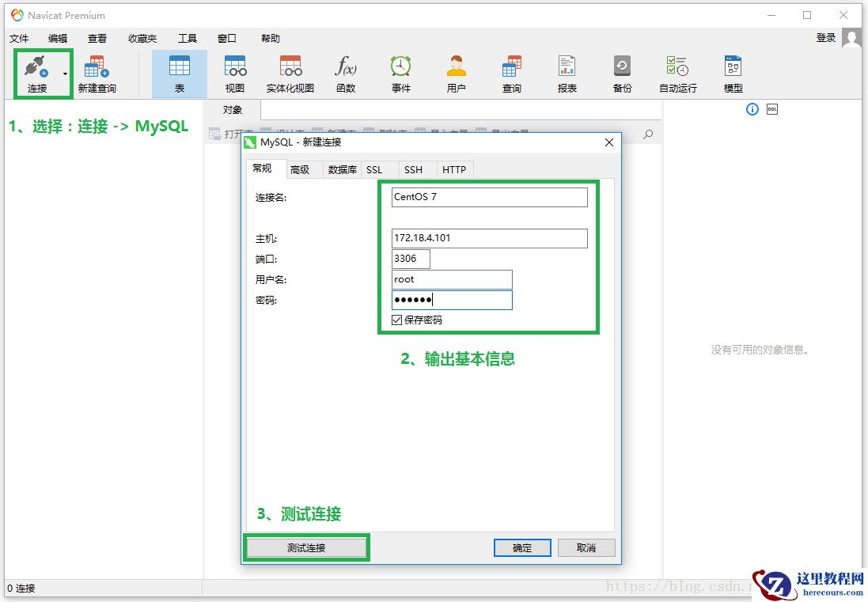
Task: Open the View toolbar icon
Action: point(235,66)
